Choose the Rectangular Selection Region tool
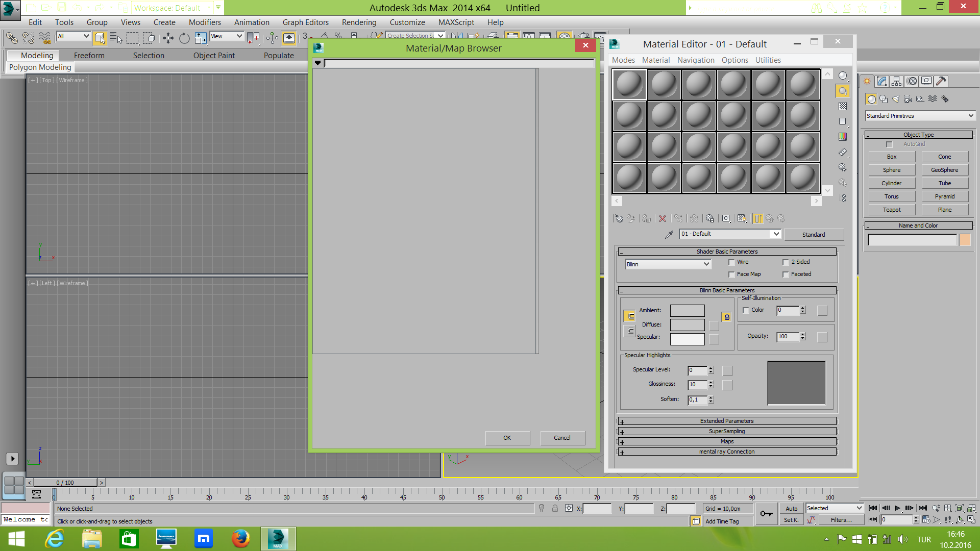 [132, 38]
